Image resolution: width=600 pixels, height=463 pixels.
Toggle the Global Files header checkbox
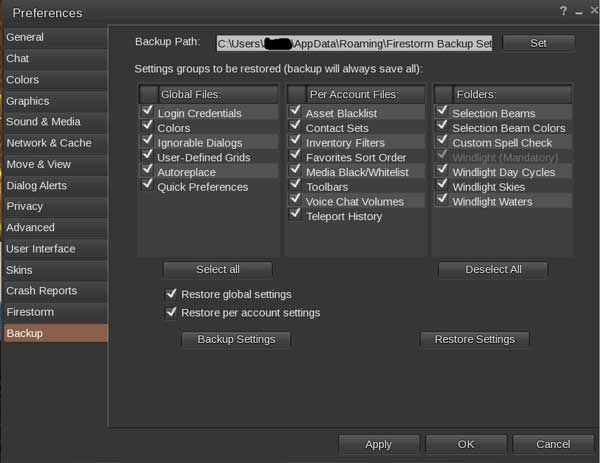click(148, 94)
